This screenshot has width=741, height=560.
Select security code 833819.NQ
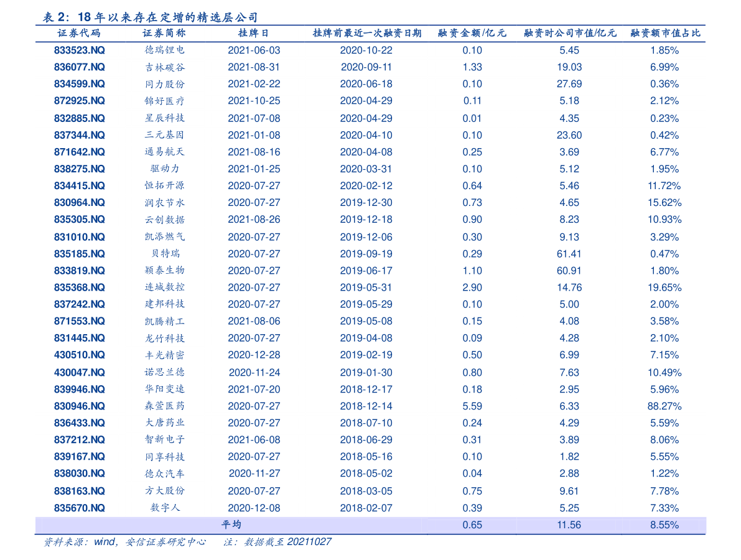(80, 271)
